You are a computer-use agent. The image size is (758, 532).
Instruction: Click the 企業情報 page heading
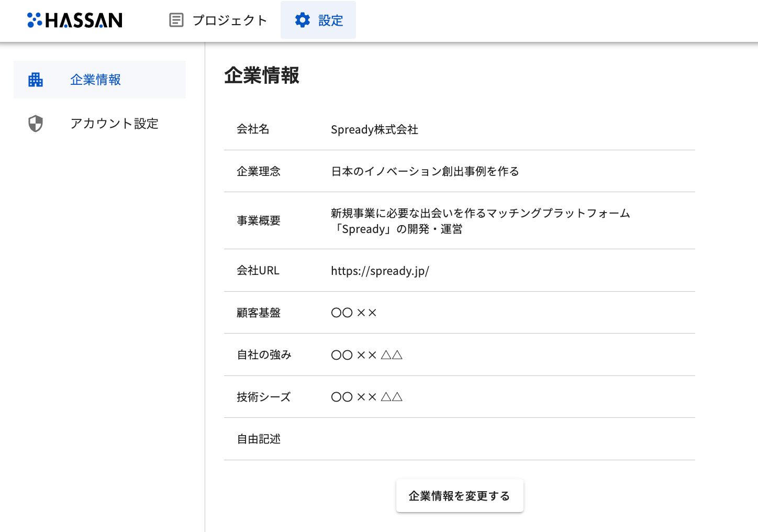[262, 75]
